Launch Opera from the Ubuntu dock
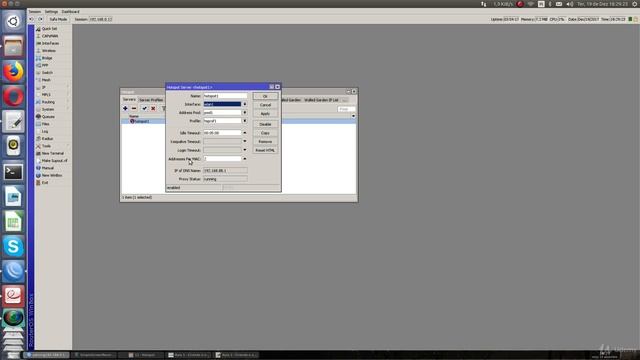The width and height of the screenshot is (640, 360). tap(13, 97)
